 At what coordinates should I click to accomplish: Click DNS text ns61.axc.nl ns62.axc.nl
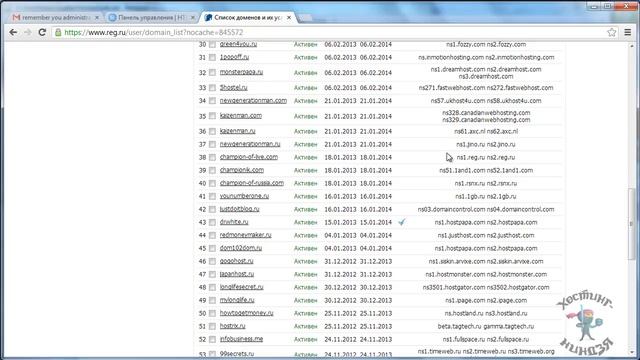coord(486,131)
